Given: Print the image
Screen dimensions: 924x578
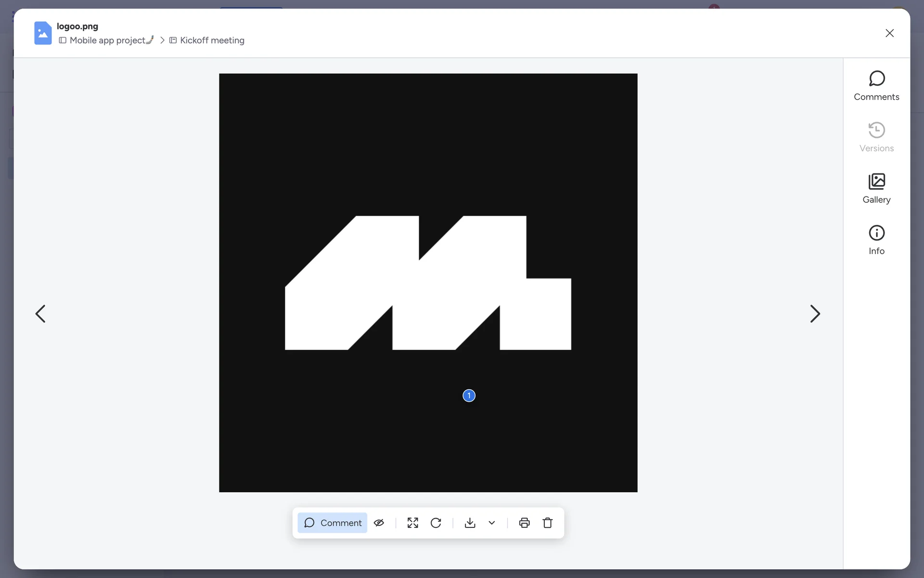Looking at the screenshot, I should coord(524,523).
